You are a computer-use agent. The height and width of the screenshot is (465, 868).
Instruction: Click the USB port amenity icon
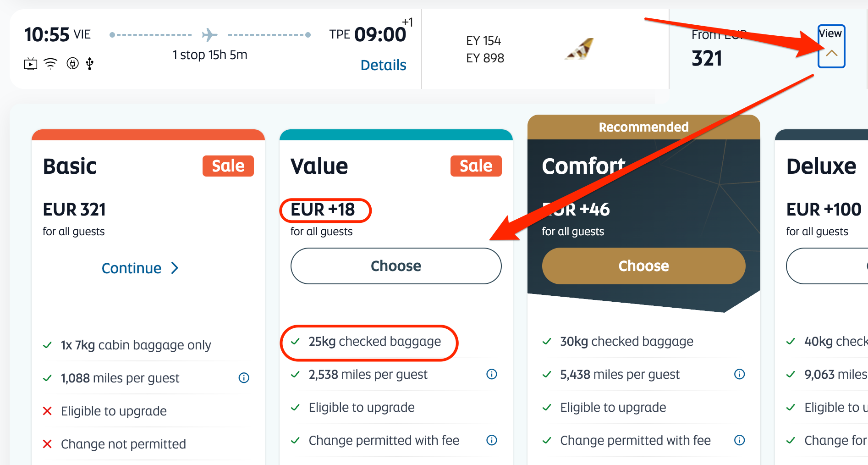point(90,64)
